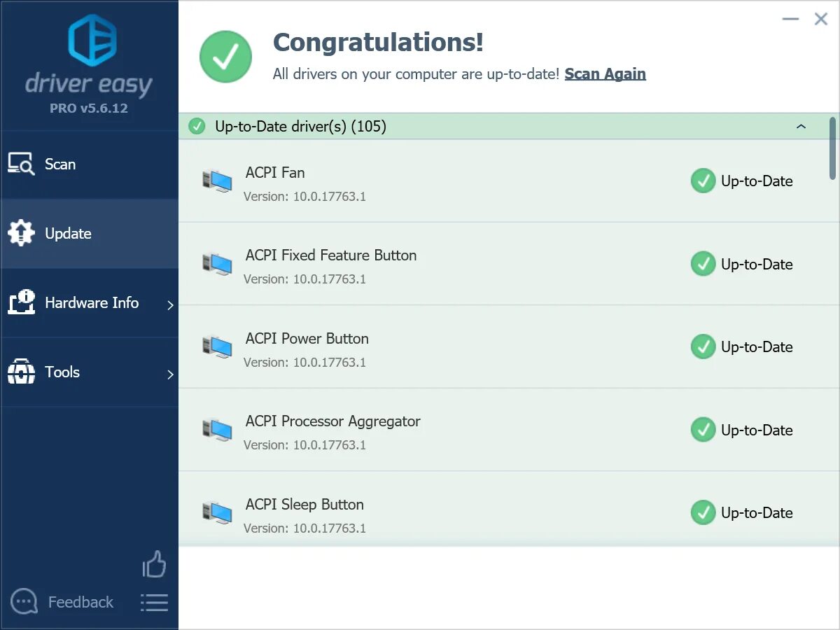Click the vertical scrollbar thumb

coord(833,148)
